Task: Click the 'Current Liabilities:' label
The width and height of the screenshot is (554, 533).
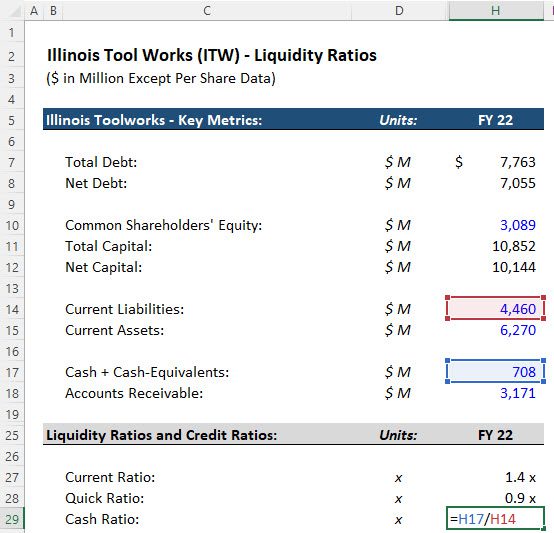Action: (x=125, y=309)
